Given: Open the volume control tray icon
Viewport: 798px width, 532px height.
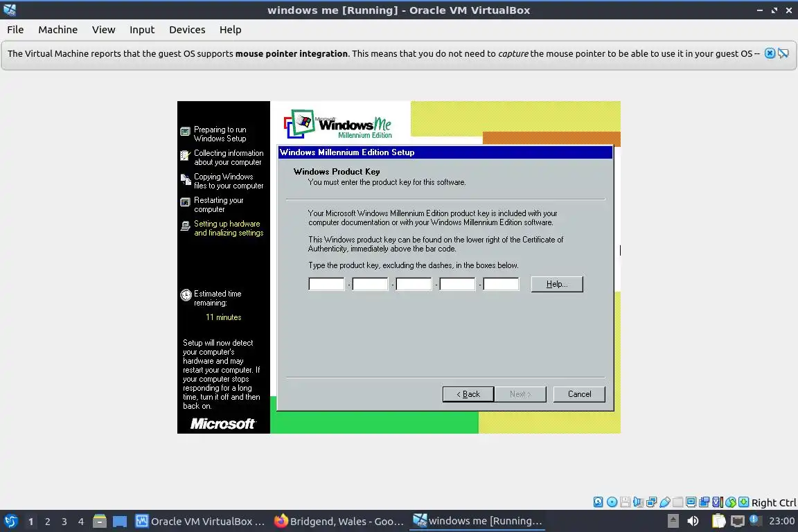Looking at the screenshot, I should pos(693,521).
